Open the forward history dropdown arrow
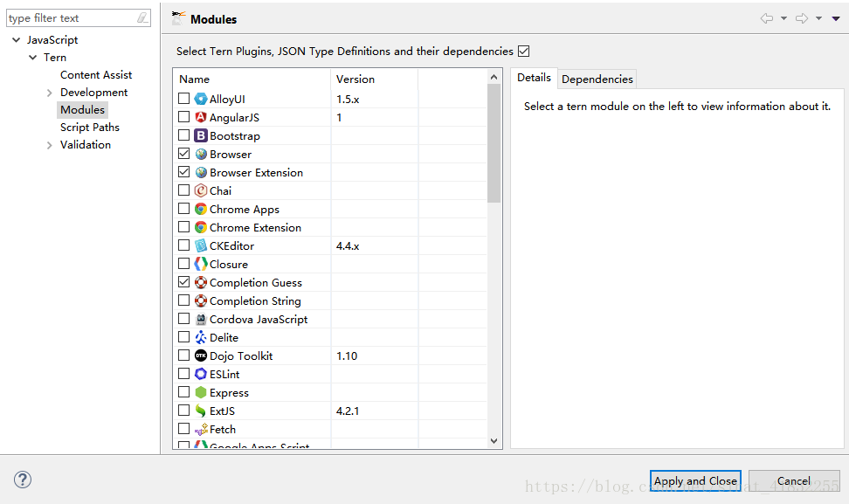This screenshot has height=504, width=849. [x=818, y=18]
